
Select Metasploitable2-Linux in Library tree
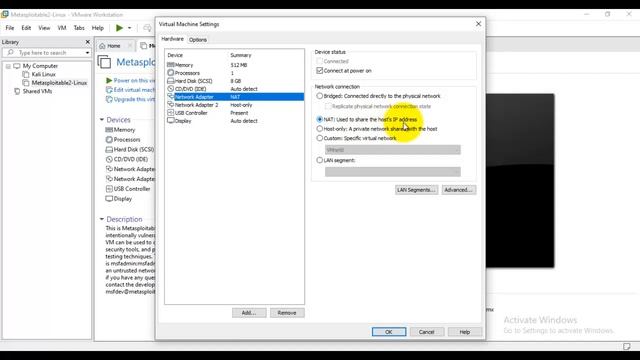click(x=59, y=83)
